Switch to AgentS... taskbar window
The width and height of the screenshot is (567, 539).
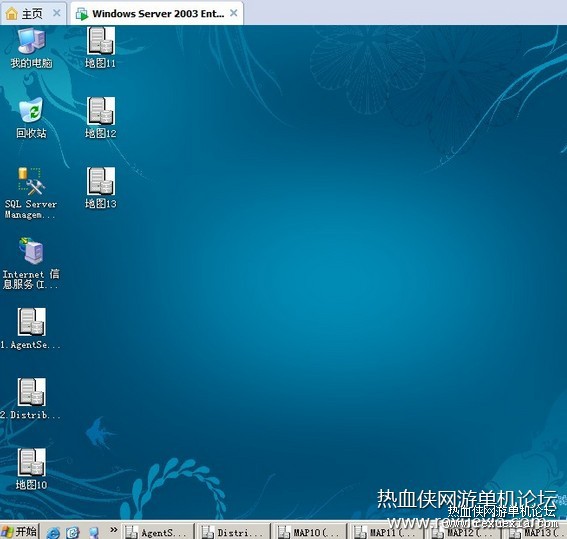tap(158, 532)
